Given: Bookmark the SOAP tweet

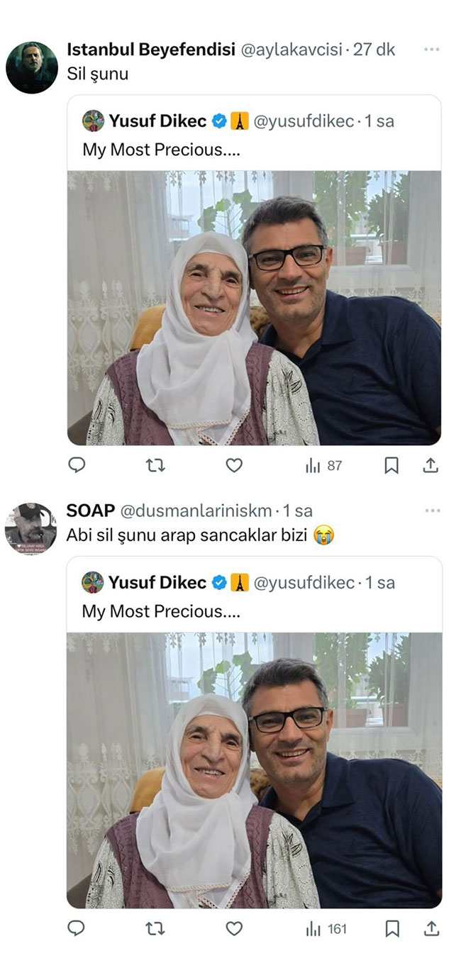Looking at the screenshot, I should (391, 928).
